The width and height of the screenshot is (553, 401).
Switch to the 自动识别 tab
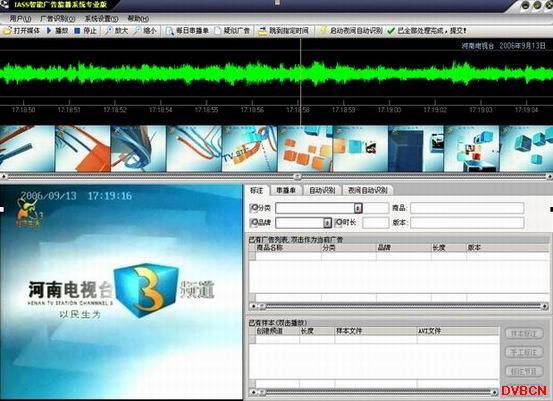coord(322,190)
